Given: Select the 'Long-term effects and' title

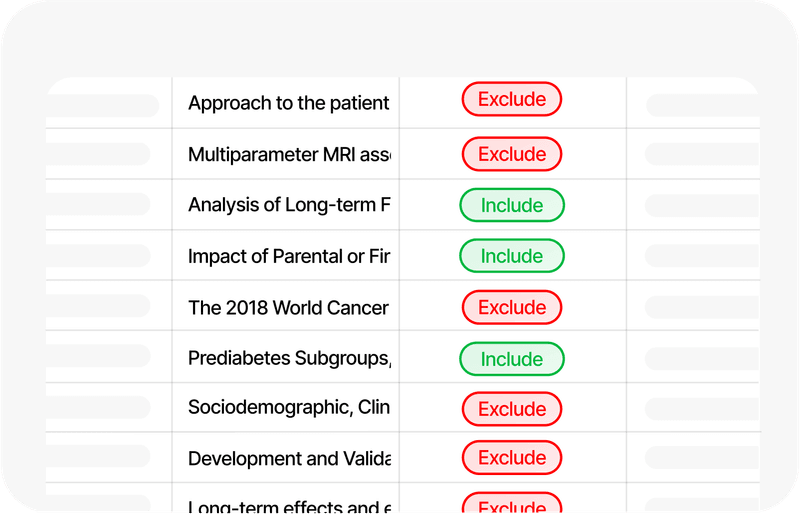Looking at the screenshot, I should [288, 506].
